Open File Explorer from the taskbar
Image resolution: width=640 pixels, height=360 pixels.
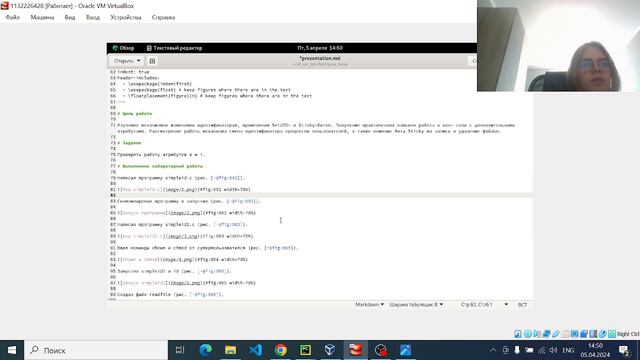coord(230,350)
